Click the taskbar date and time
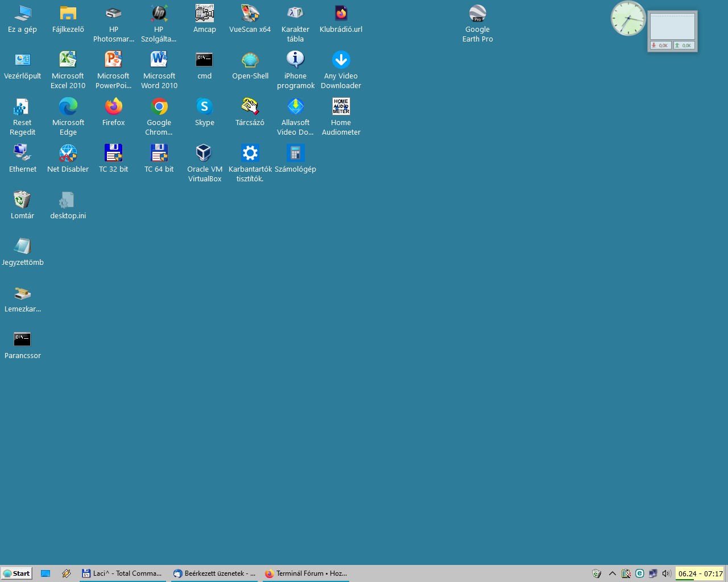Screen dimensions: 728x582 coord(701,573)
